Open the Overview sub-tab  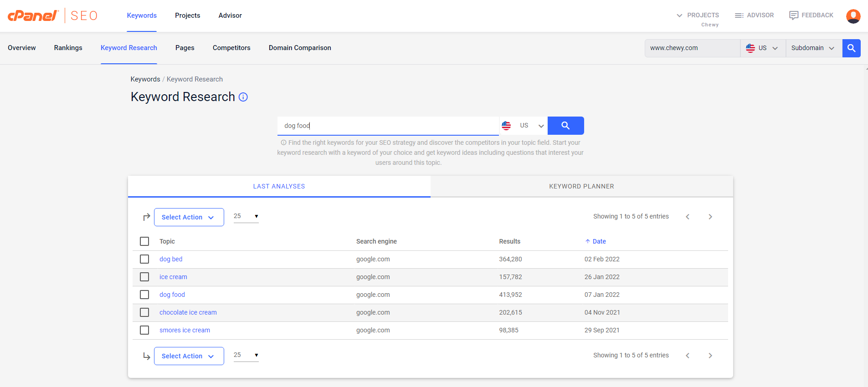22,48
